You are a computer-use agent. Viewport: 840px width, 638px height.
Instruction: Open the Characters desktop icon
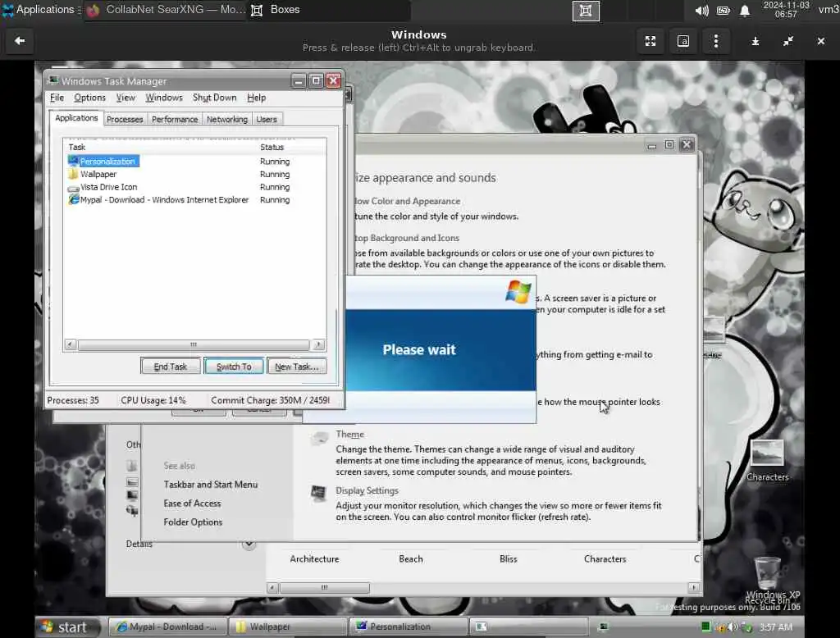[x=767, y=460]
